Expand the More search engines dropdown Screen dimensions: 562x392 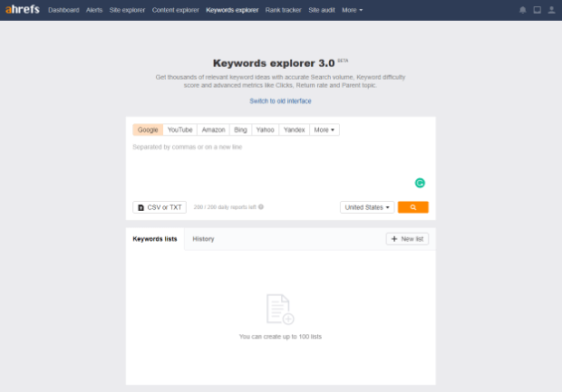click(x=325, y=129)
